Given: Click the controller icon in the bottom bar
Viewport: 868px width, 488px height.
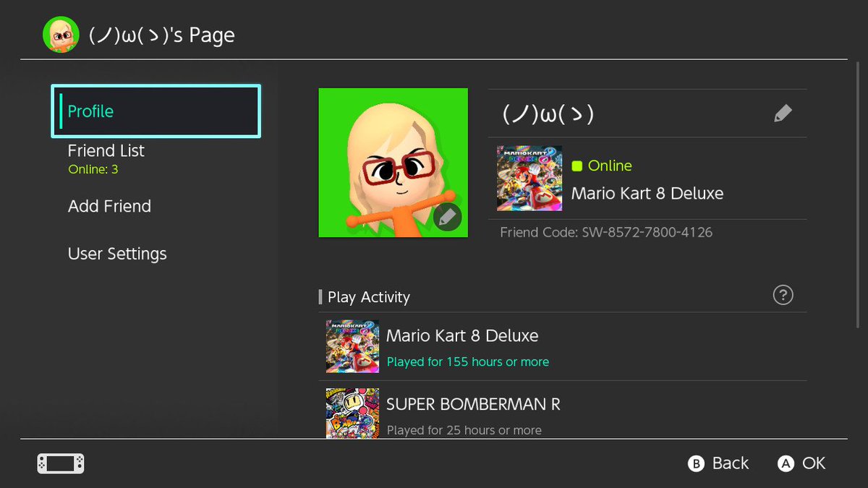Looking at the screenshot, I should click(61, 463).
